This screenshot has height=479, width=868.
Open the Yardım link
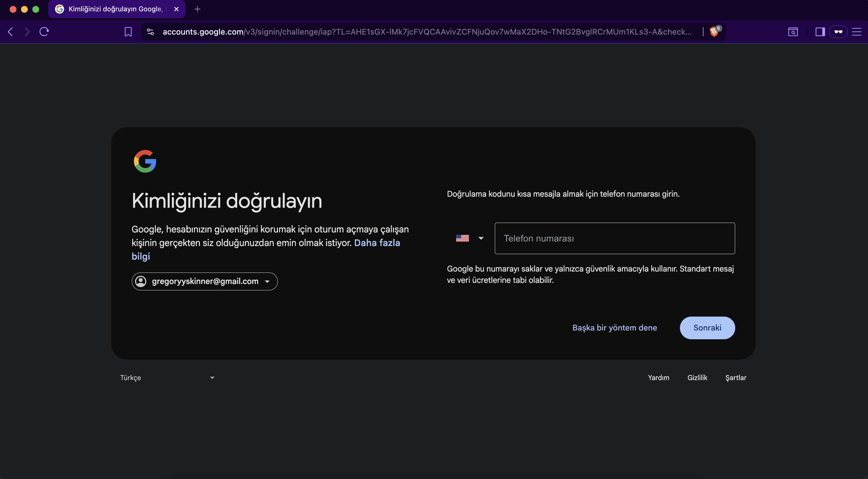point(658,378)
